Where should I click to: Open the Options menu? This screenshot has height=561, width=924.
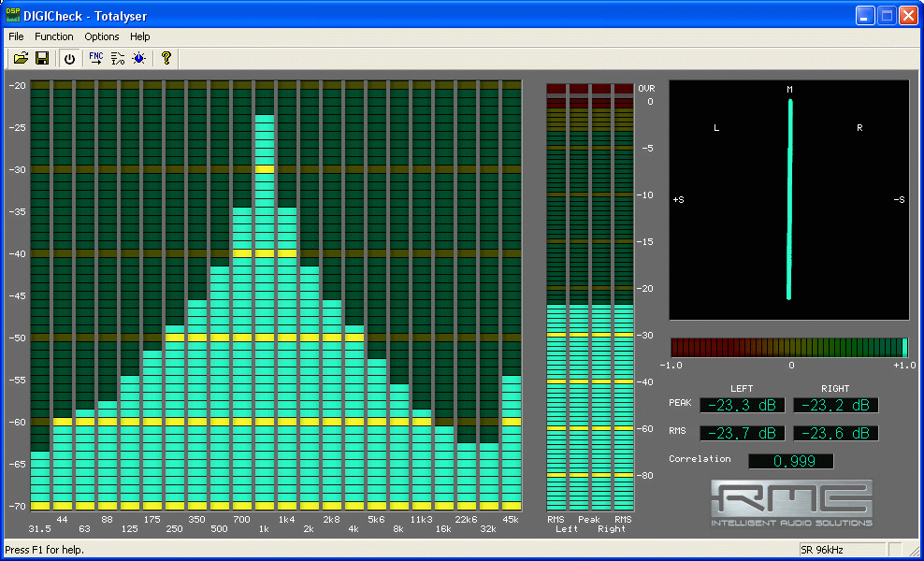[101, 36]
